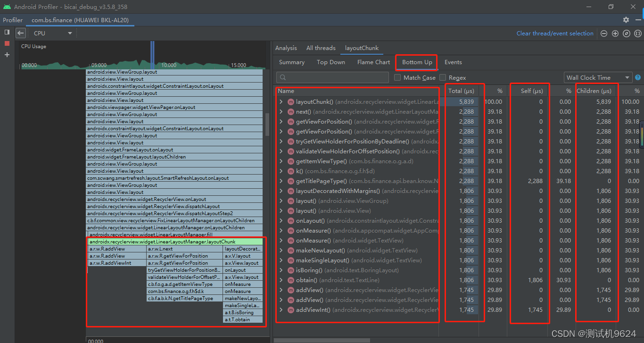Select the a.t.T.obtain call chart bar
The image size is (644, 343).
(243, 319)
